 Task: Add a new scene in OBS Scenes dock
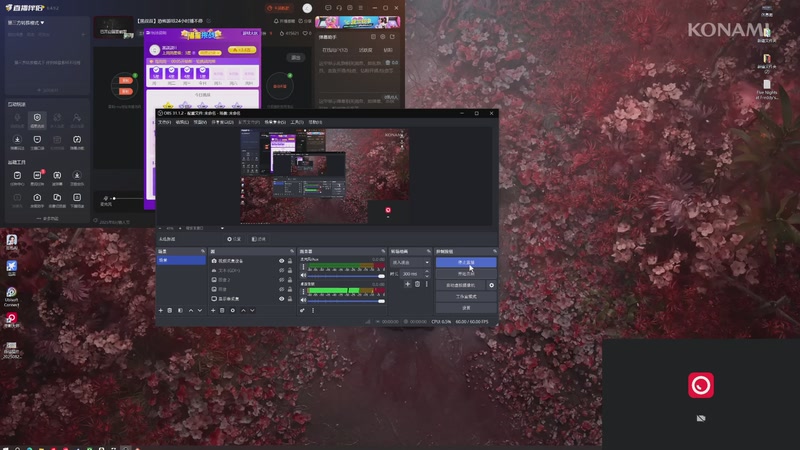(161, 310)
